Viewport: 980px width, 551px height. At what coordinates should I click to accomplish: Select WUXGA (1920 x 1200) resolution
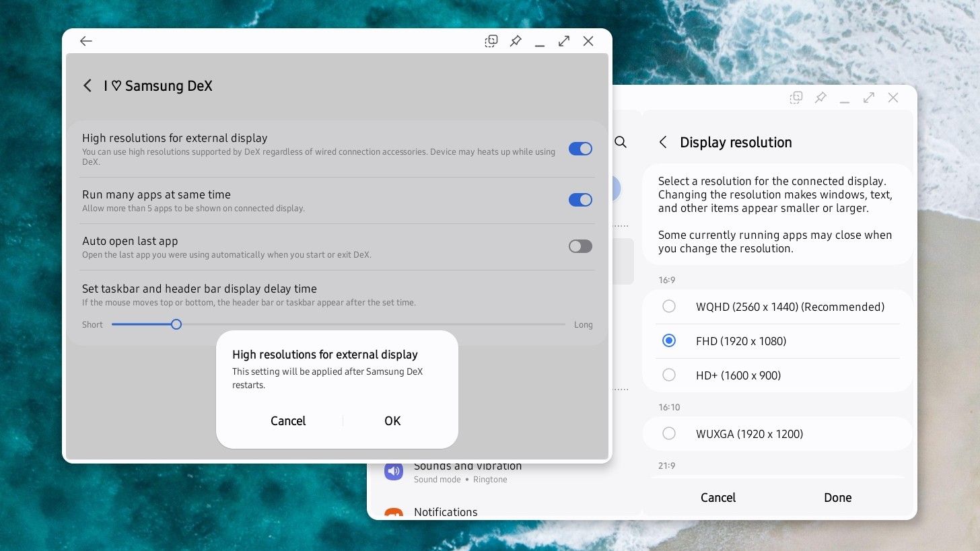(777, 434)
